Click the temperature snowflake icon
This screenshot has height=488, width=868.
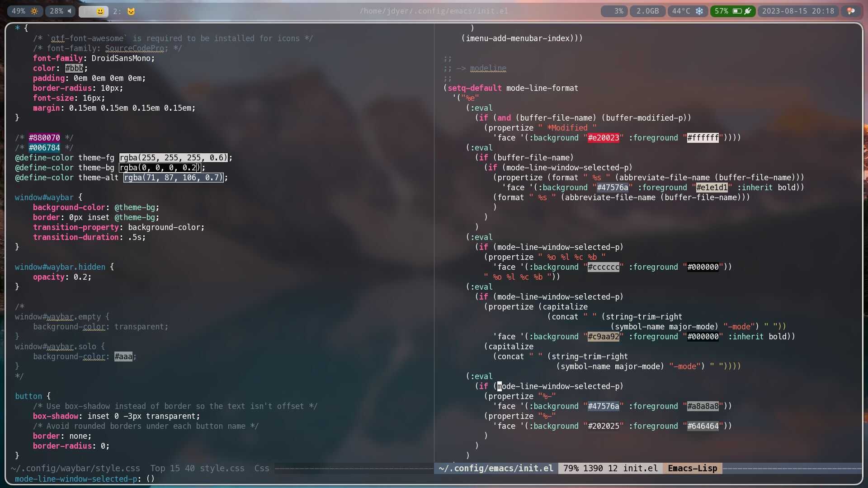pyautogui.click(x=699, y=11)
